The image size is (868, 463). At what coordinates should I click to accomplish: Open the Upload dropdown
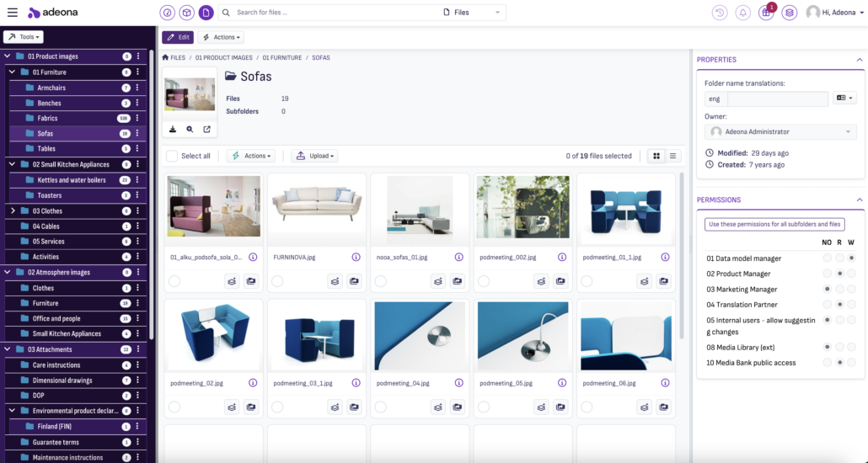[314, 156]
